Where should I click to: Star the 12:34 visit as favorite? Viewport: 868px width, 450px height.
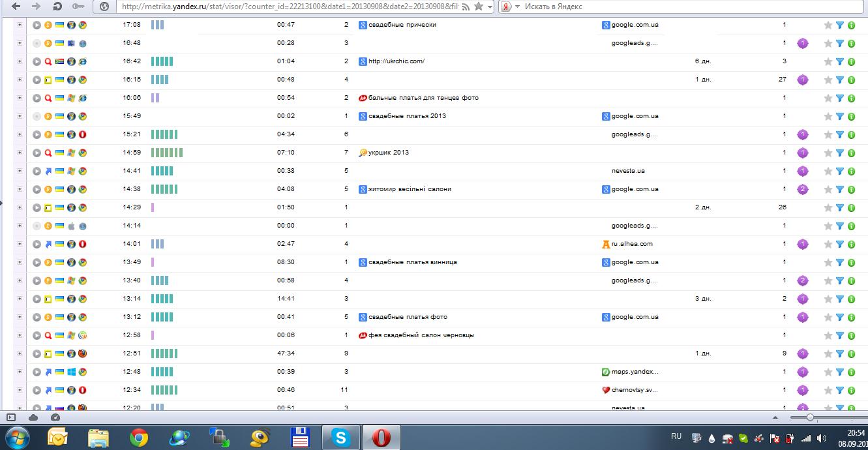828,390
